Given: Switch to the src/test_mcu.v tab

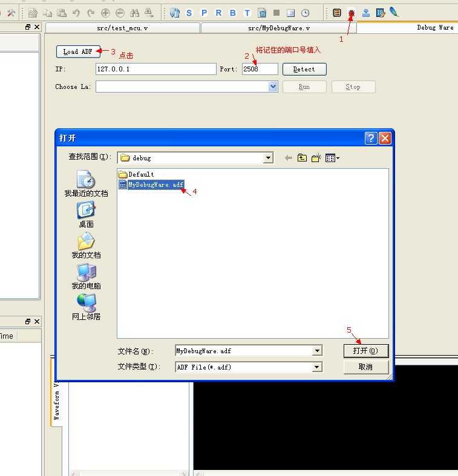Looking at the screenshot, I should point(122,28).
